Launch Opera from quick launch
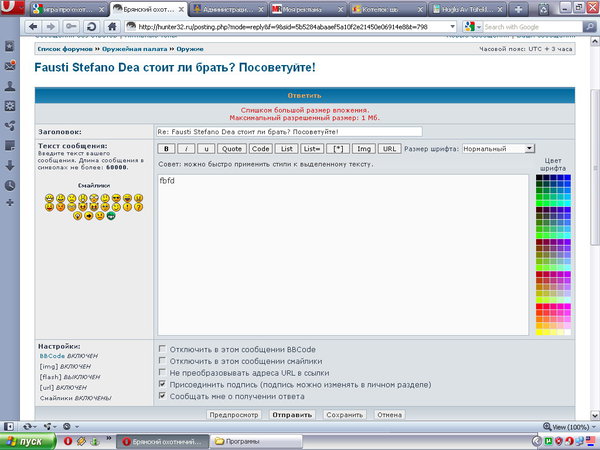The width and height of the screenshot is (600, 450). pyautogui.click(x=68, y=441)
